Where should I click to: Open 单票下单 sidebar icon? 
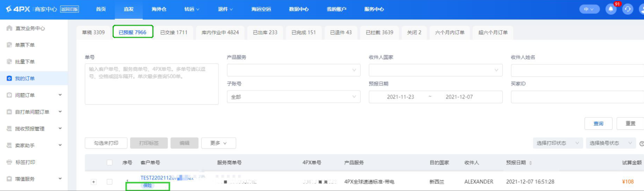click(x=9, y=45)
